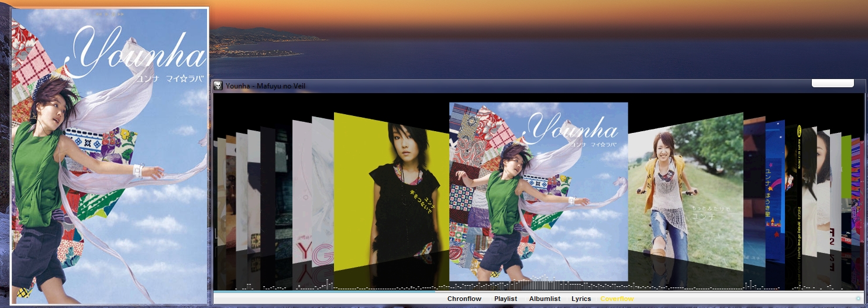Select the bicycle album cover right of center
The height and width of the screenshot is (308, 868).
coord(686,192)
